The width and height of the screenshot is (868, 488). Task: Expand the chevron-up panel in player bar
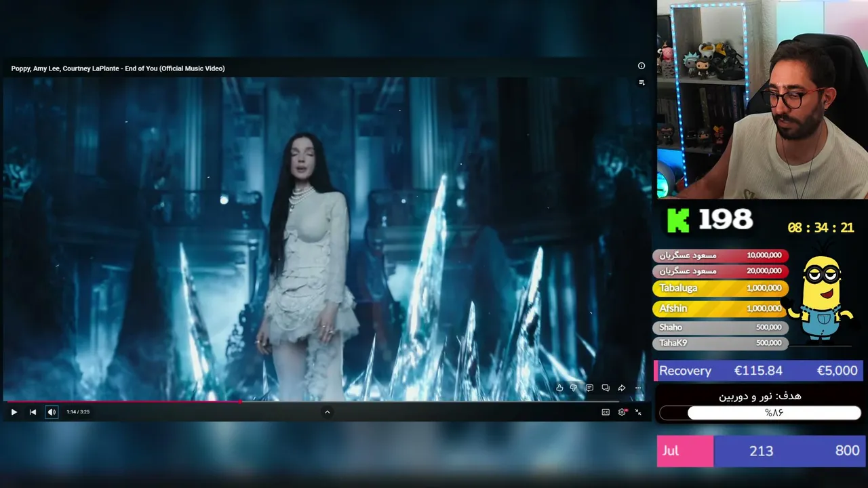pos(327,412)
